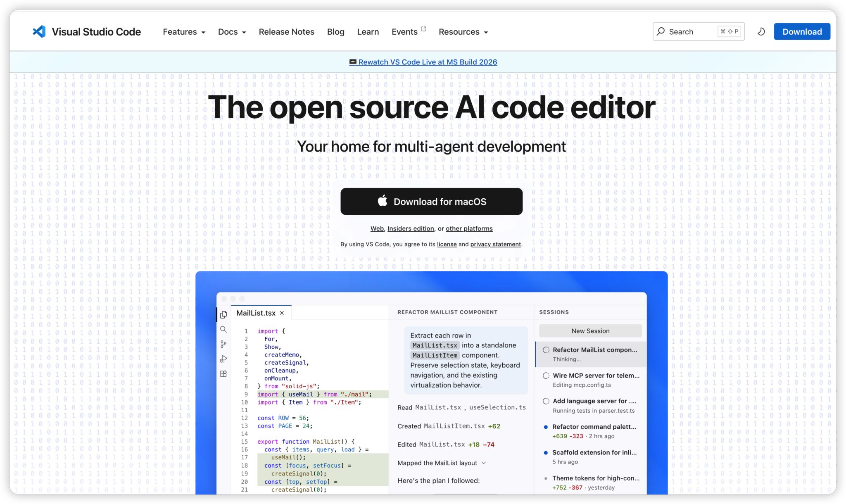Click the Search icon in editor sidebar

click(x=223, y=329)
